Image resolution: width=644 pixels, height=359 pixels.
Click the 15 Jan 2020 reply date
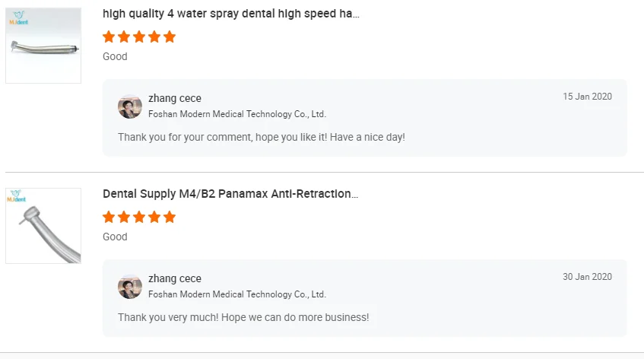click(587, 97)
